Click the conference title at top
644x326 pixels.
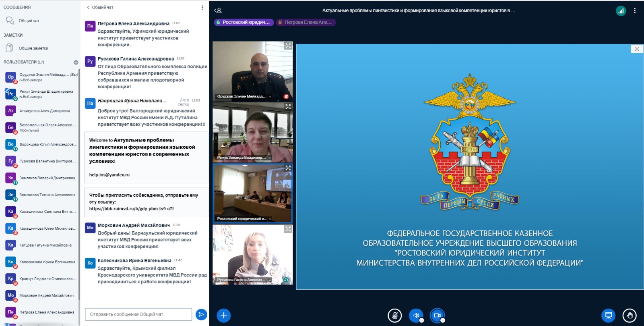419,11
